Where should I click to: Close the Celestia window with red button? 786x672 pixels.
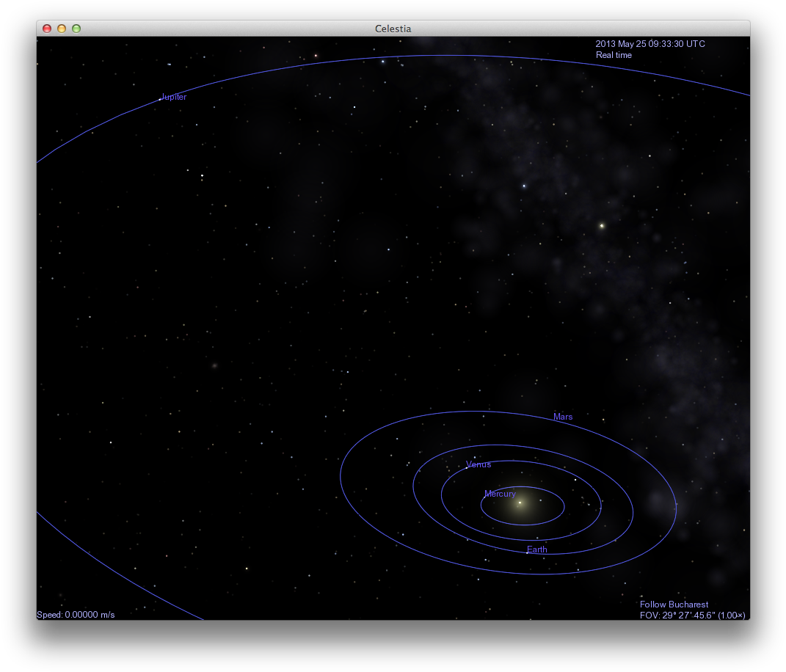47,29
